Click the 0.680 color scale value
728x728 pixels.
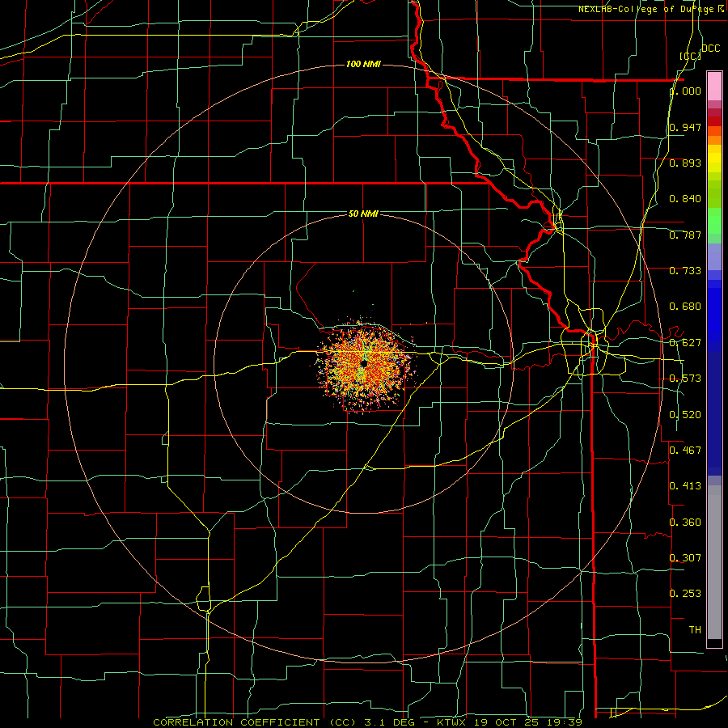(685, 307)
